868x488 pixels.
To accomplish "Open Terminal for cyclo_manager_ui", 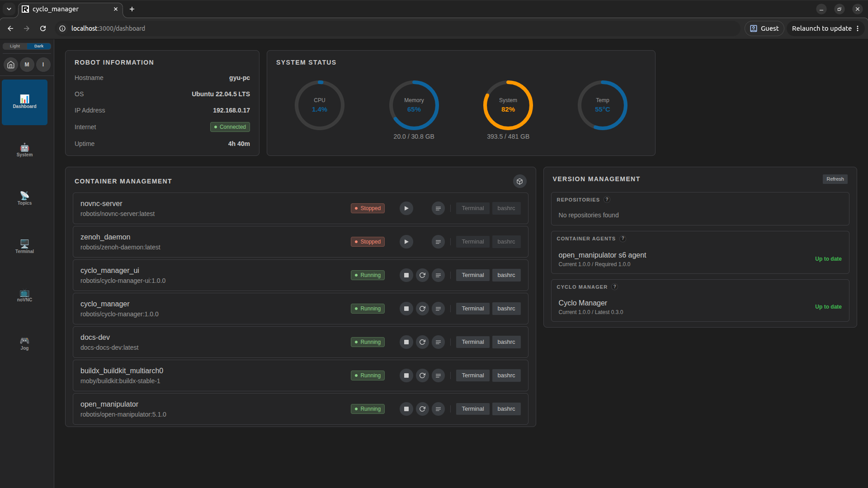I will tap(472, 275).
